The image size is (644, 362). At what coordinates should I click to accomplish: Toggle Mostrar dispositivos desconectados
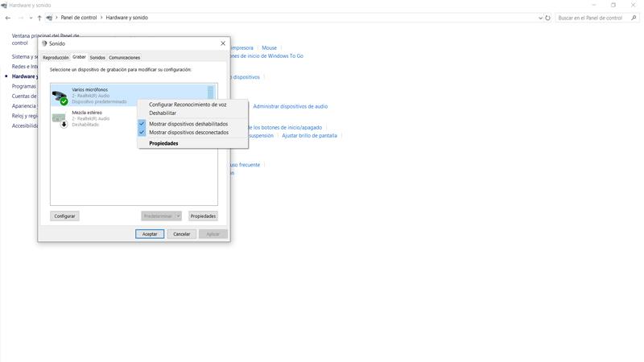pos(189,133)
